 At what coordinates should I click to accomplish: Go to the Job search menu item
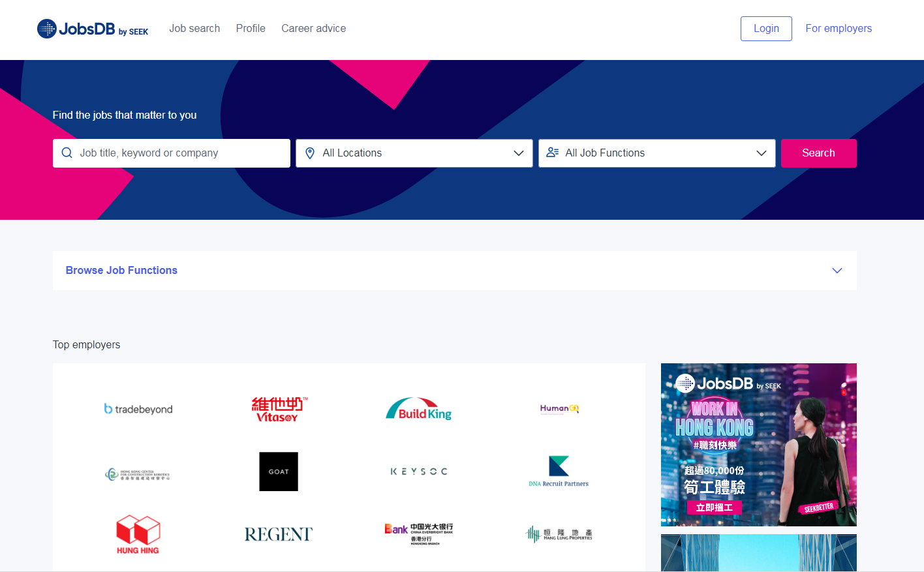pyautogui.click(x=194, y=29)
